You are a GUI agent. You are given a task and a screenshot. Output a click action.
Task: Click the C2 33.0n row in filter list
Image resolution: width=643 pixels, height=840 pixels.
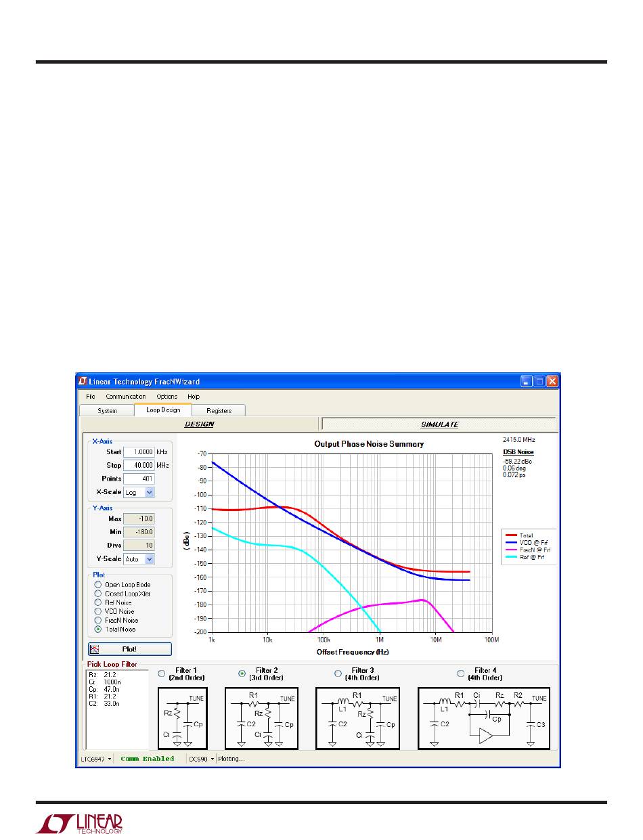point(104,703)
